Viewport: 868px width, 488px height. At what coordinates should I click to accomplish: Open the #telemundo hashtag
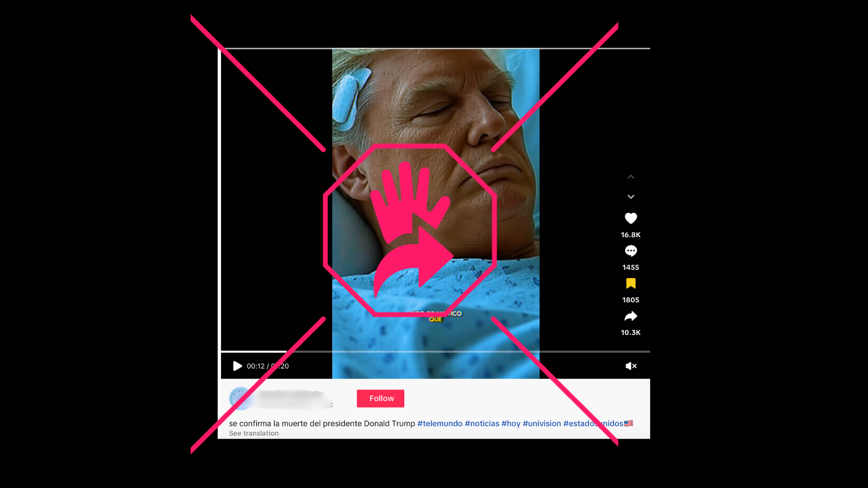pyautogui.click(x=439, y=423)
